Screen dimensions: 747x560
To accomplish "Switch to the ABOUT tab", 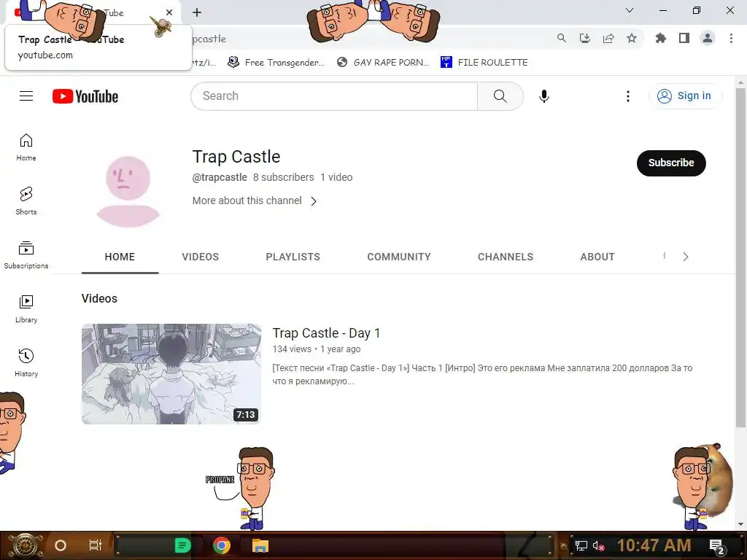I will (597, 257).
